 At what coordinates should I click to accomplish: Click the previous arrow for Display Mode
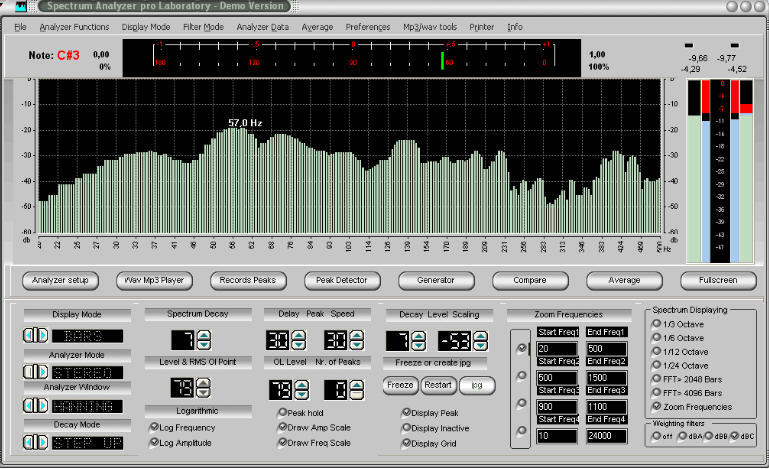(x=29, y=336)
